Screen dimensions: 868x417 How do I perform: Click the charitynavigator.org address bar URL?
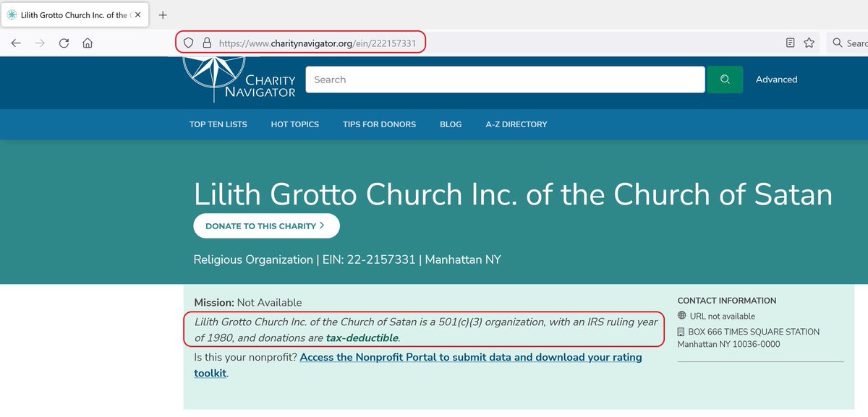[317, 43]
